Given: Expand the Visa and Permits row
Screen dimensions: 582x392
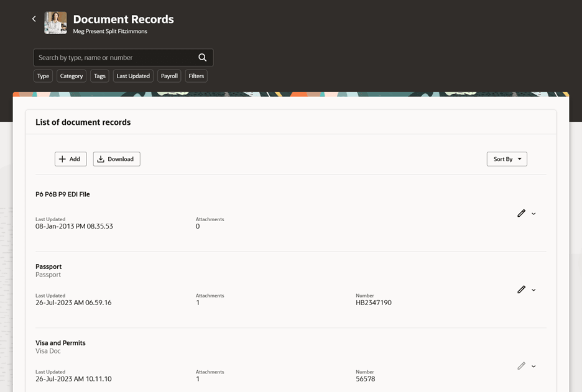Looking at the screenshot, I should click(x=533, y=367).
